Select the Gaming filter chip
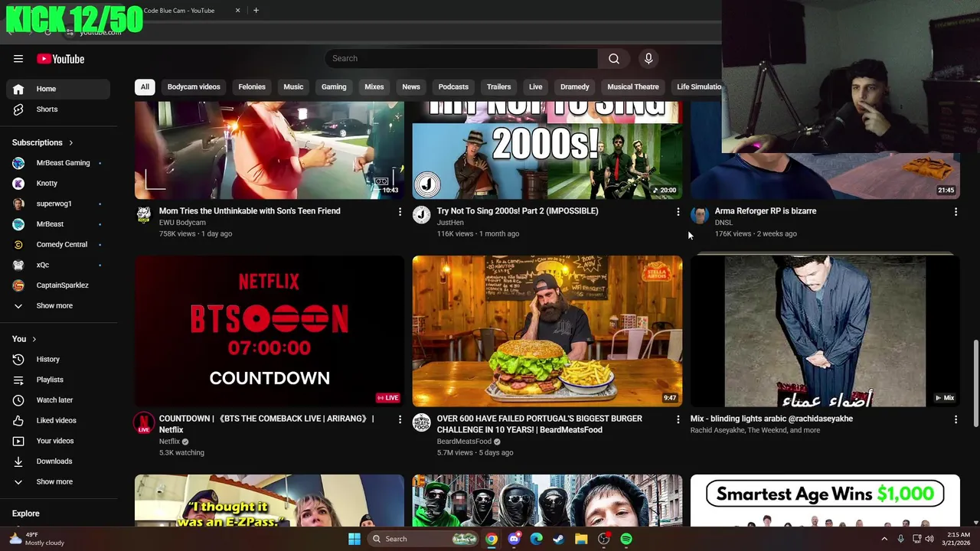 (334, 87)
